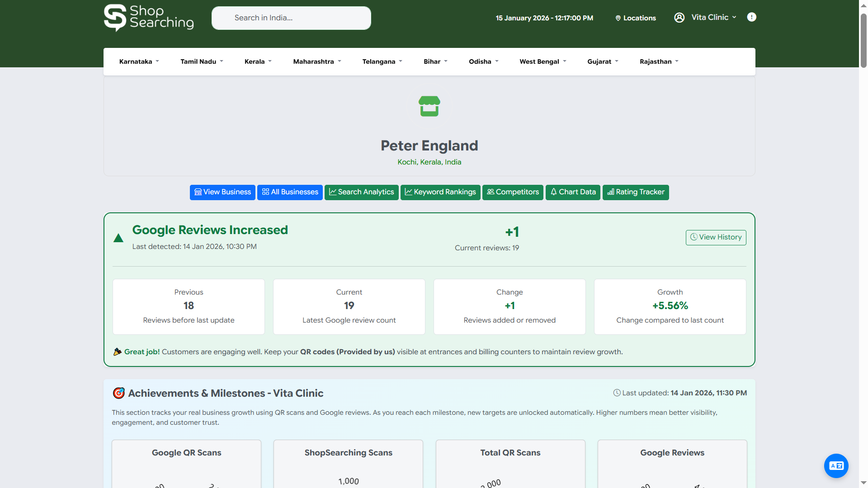Open the West Bengal menu
The image size is (868, 488).
click(x=542, y=61)
